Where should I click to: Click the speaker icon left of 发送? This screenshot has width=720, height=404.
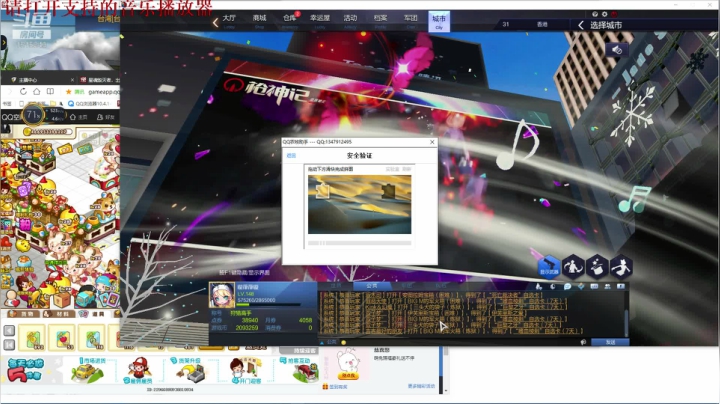coord(583,342)
